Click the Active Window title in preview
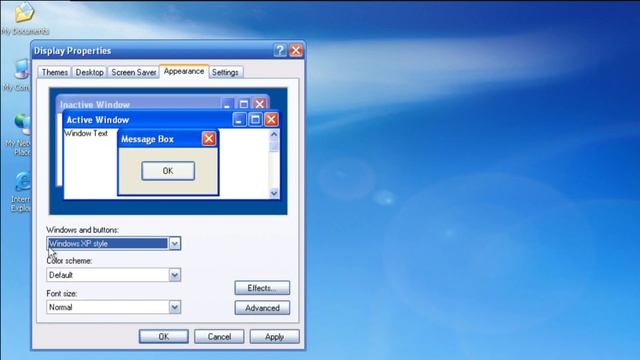 point(98,120)
